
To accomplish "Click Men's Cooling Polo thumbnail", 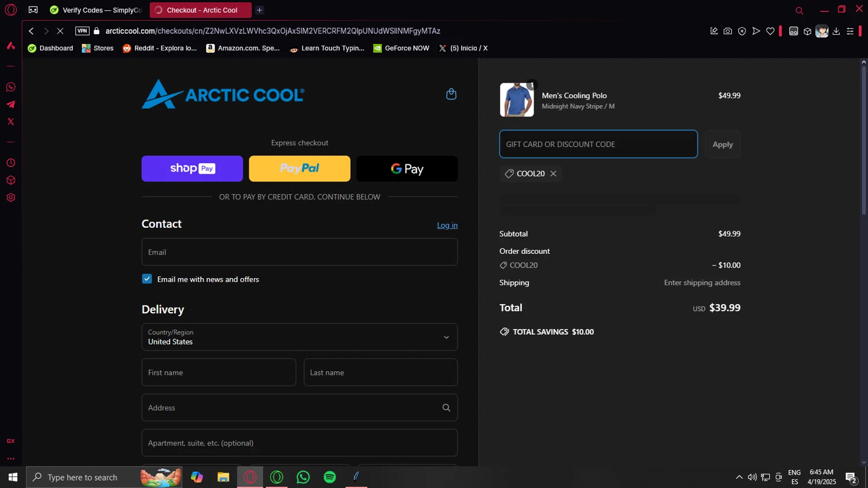I will pos(517,99).
